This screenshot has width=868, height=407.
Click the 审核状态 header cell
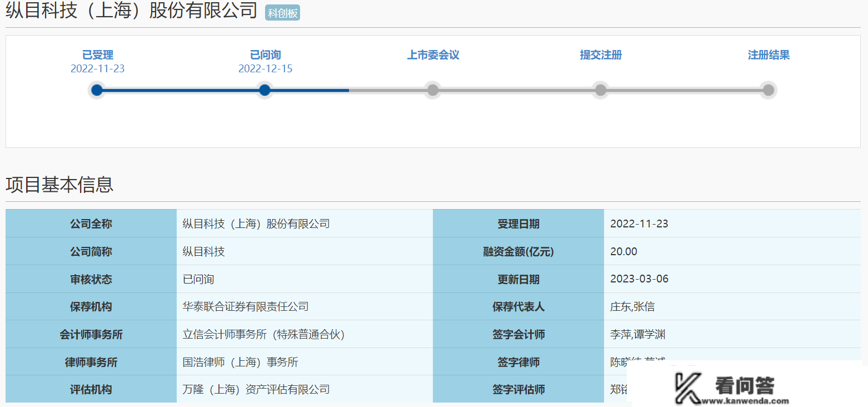tap(91, 279)
